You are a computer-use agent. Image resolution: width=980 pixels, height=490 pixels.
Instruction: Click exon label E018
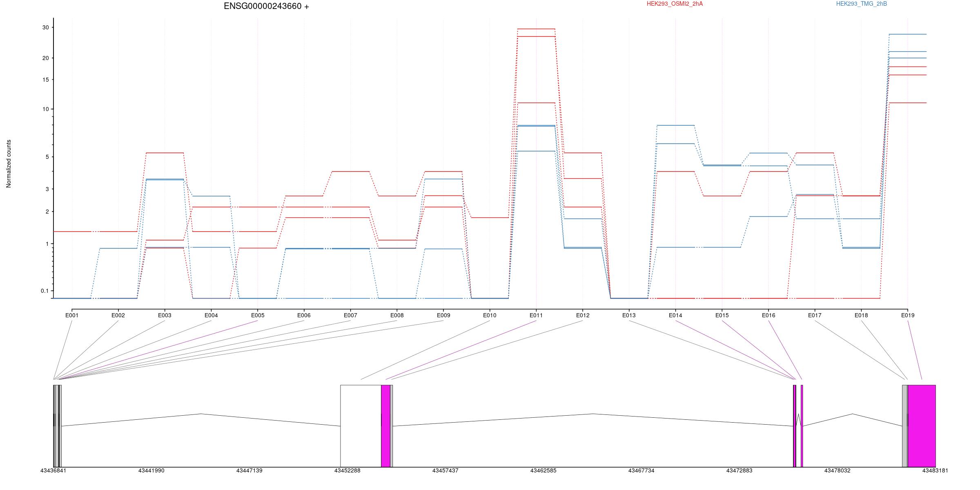point(861,315)
